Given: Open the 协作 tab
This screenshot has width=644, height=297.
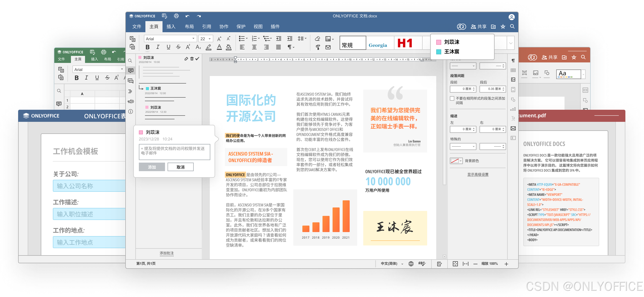Looking at the screenshot, I should (224, 26).
